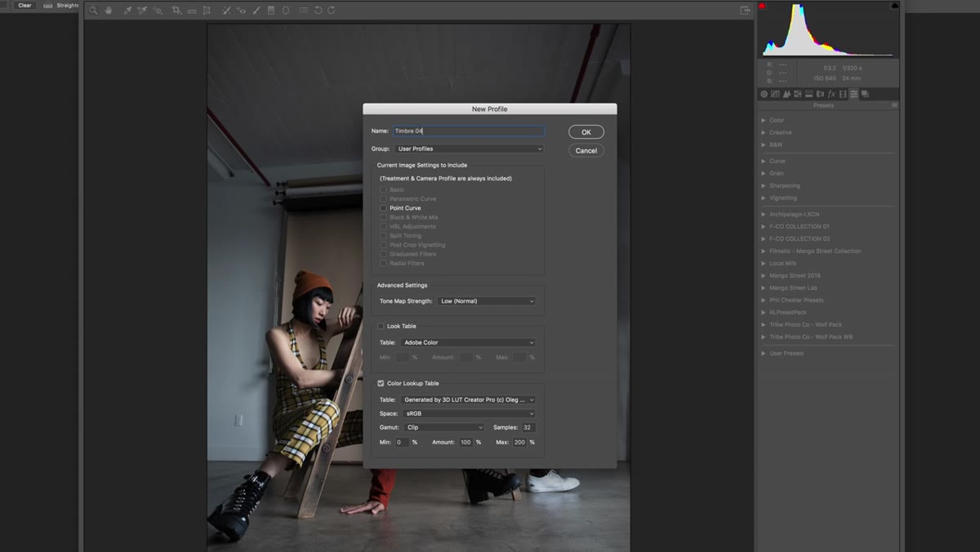Open Color Lookup Table's Table dropdown
Screen dimensions: 980x552
468,400
